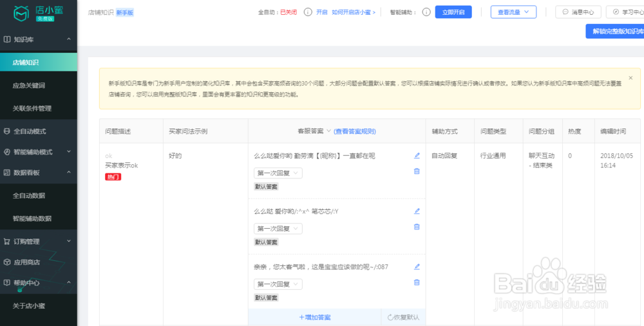644x326 pixels.
Task: Click the 问题类型 column header
Action: 493,131
